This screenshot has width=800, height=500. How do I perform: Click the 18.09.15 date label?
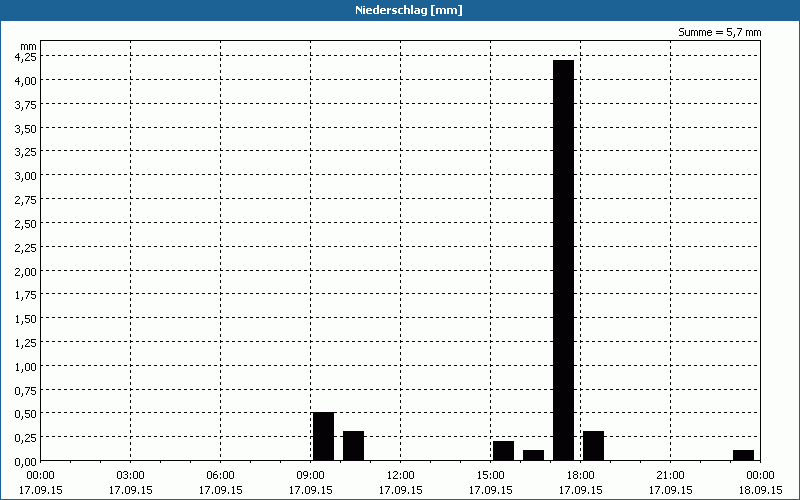click(760, 490)
